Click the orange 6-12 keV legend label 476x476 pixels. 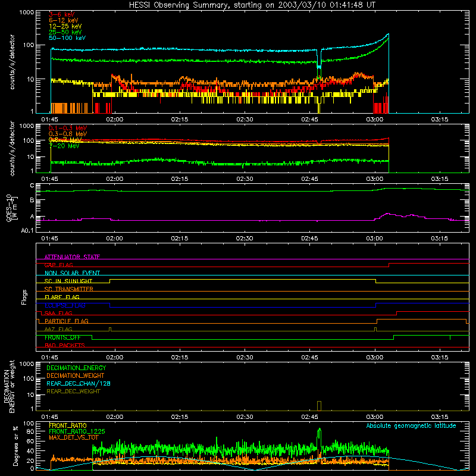[x=64, y=20]
